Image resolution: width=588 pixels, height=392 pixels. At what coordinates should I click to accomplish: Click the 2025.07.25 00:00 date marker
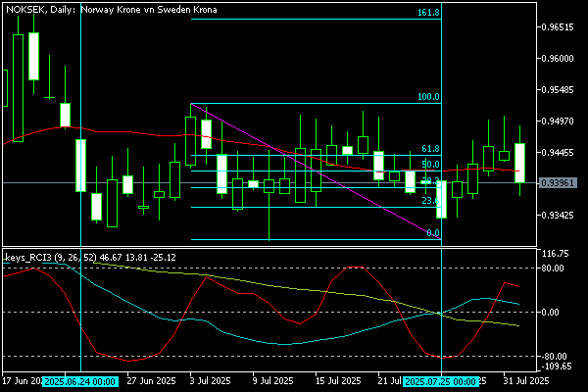[x=441, y=382]
